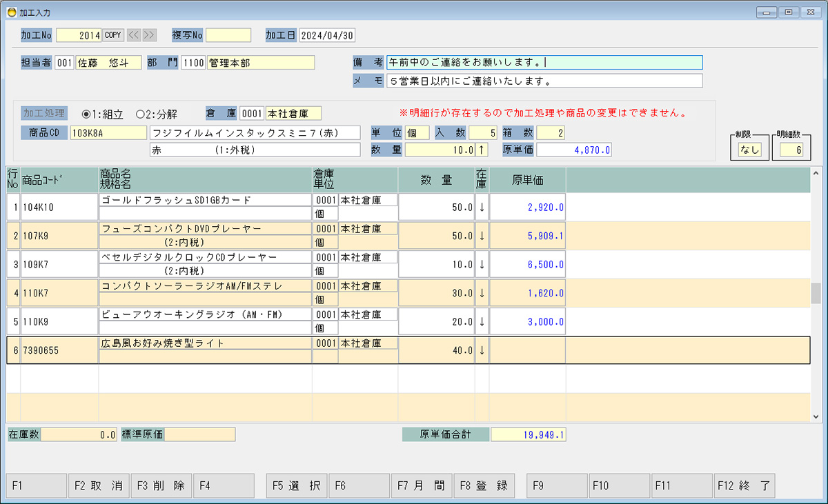828x504 pixels.
Task: Click the 箱数 field showing 2
Action: [x=551, y=132]
